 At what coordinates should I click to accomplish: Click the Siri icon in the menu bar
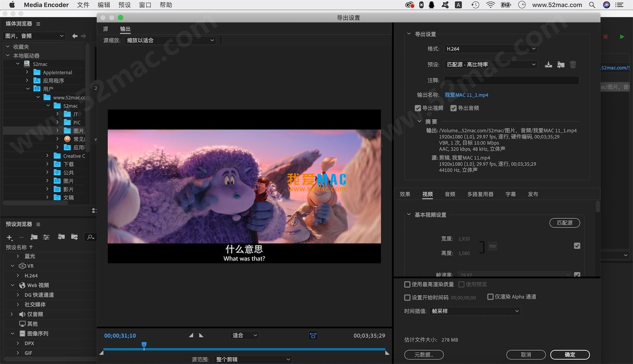pyautogui.click(x=607, y=5)
